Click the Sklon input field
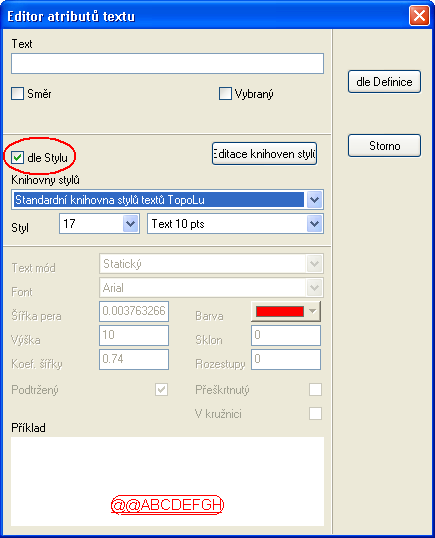435x538 pixels. click(286, 335)
